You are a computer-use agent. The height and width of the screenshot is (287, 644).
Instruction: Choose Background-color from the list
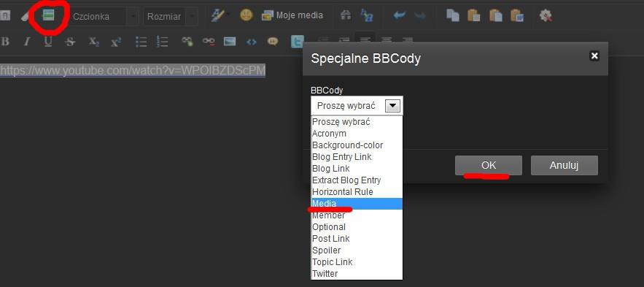[357, 145]
